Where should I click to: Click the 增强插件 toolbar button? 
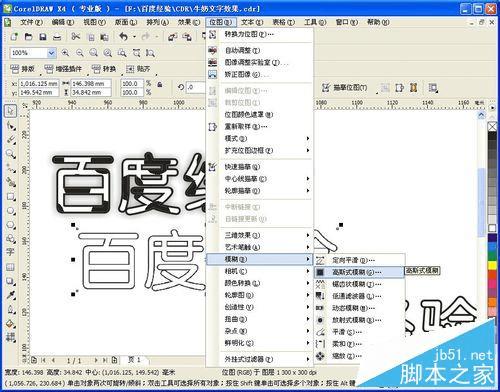click(x=63, y=69)
